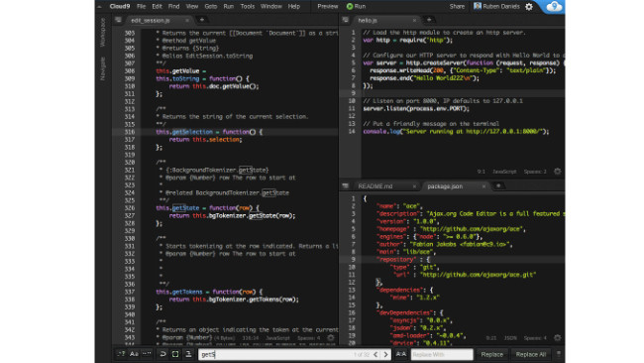Click the Share button

pyautogui.click(x=457, y=7)
